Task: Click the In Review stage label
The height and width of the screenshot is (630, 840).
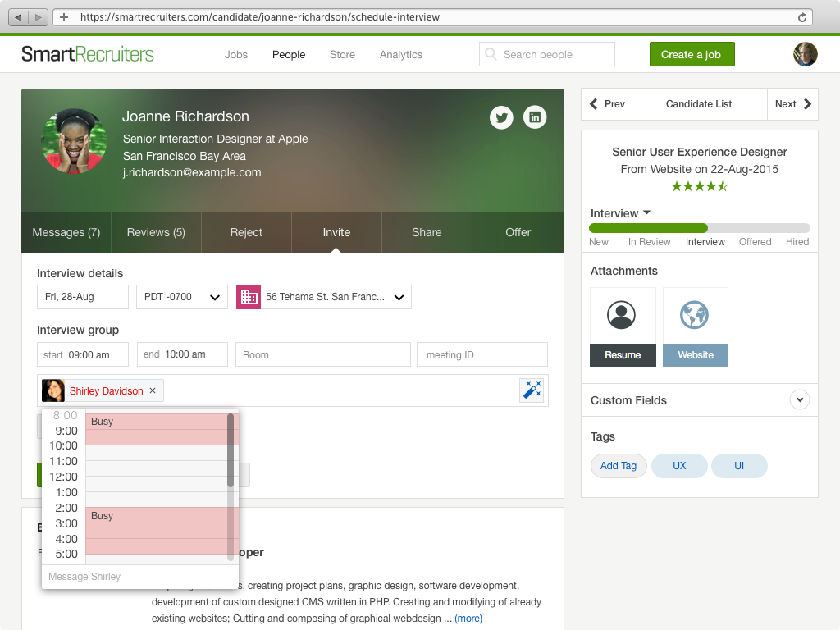Action: [x=649, y=242]
